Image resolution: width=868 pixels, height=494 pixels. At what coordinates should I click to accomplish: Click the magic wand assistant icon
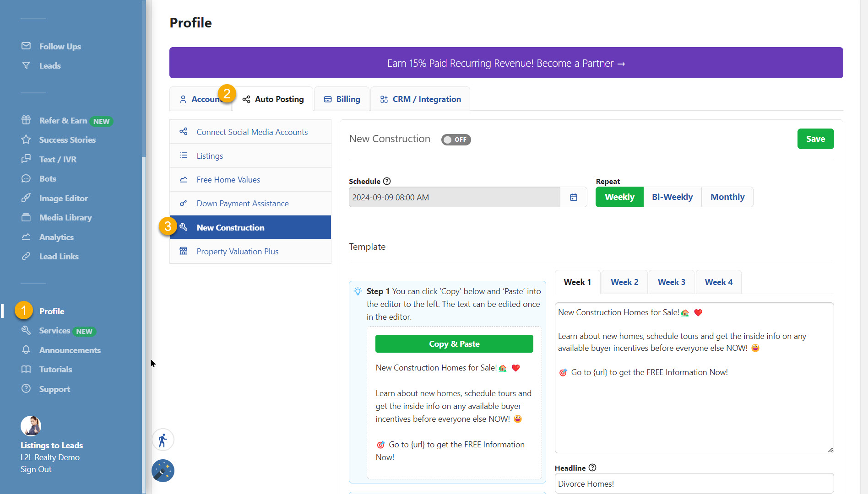point(163,471)
